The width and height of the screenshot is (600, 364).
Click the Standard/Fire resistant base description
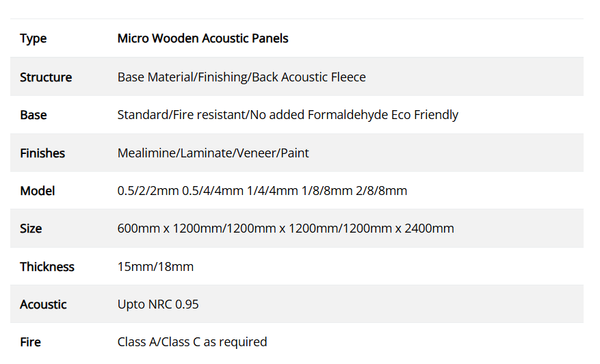pos(288,115)
